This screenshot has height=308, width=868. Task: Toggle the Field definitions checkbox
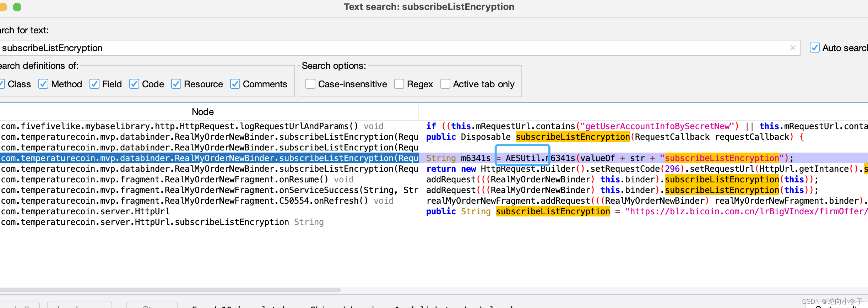click(x=94, y=84)
